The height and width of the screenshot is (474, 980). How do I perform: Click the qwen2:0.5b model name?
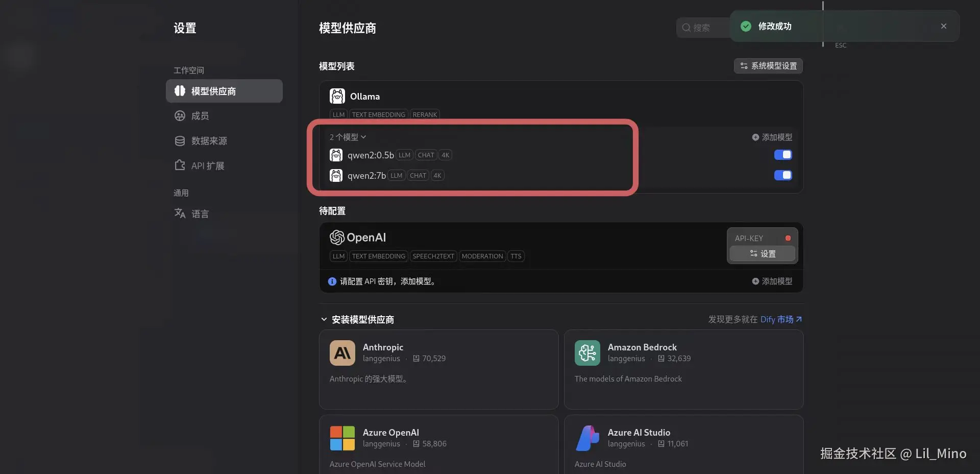pos(371,155)
